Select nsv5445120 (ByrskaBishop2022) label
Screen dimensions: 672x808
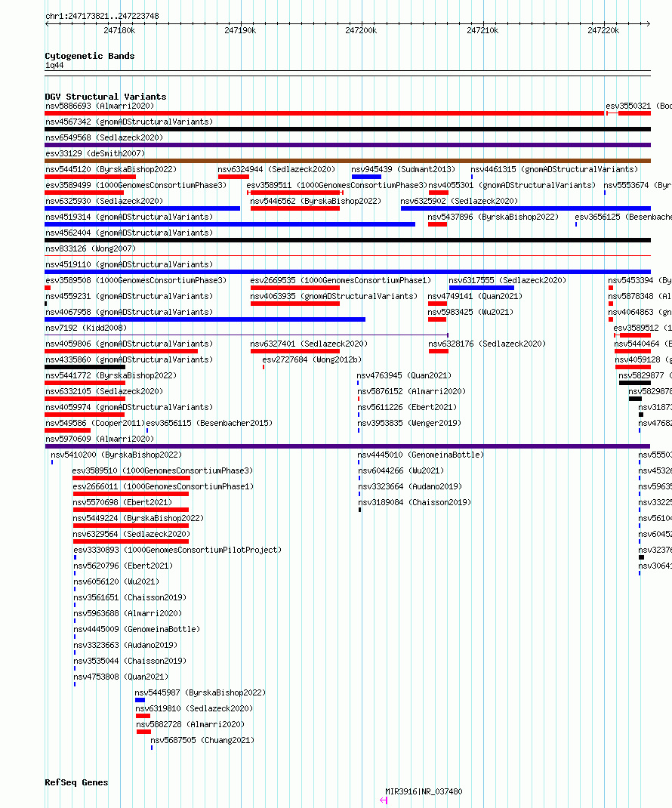point(111,170)
